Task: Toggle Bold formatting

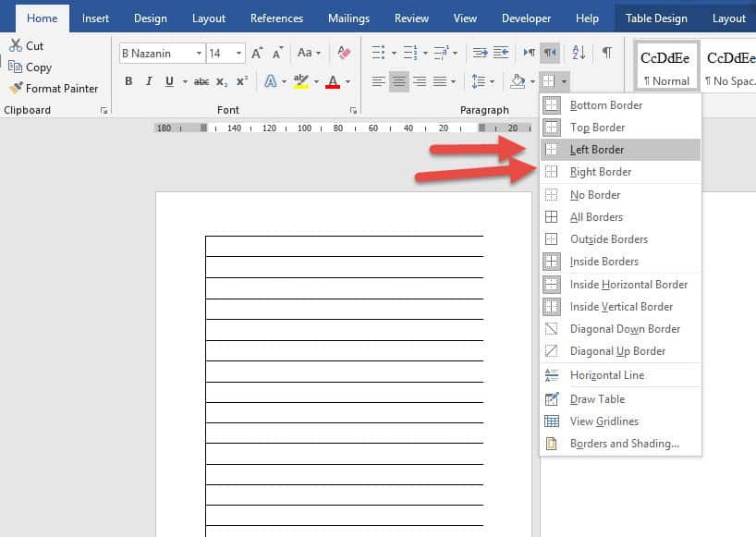Action: 128,81
